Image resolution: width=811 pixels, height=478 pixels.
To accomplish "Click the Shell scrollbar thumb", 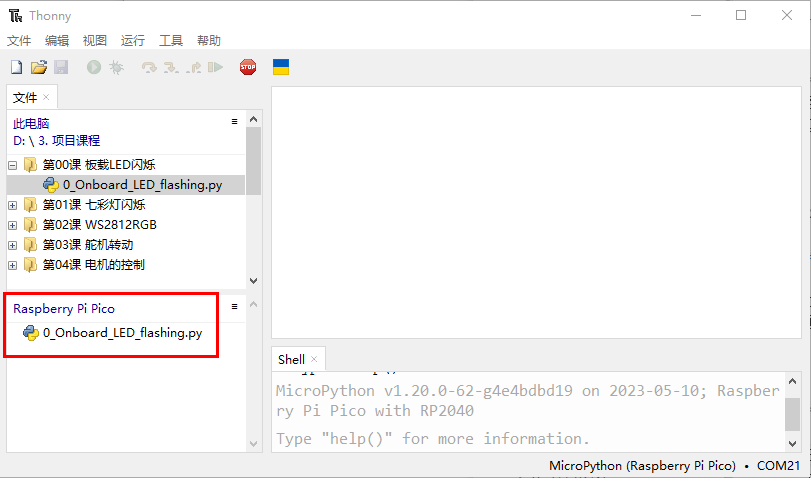I will coord(792,414).
